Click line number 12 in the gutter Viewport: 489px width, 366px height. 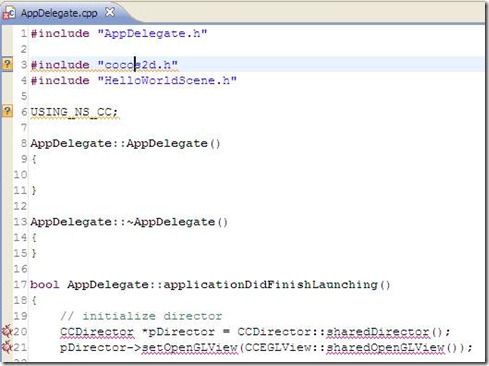(20, 206)
